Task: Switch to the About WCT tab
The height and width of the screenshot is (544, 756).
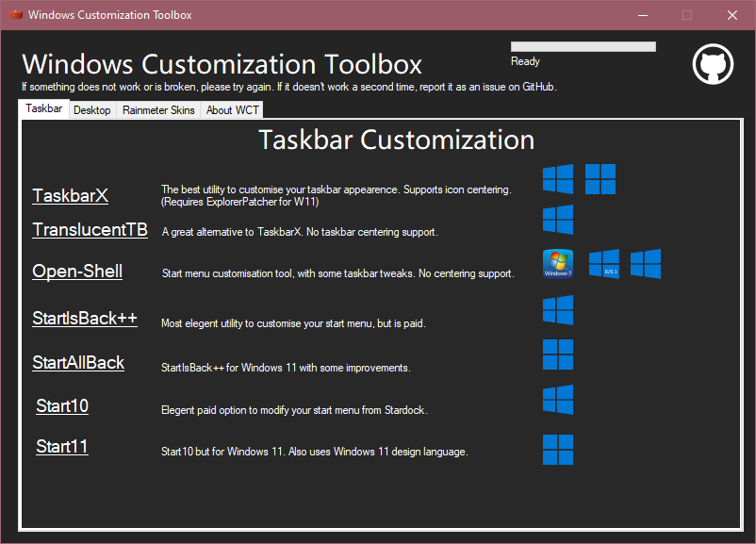Action: click(232, 109)
